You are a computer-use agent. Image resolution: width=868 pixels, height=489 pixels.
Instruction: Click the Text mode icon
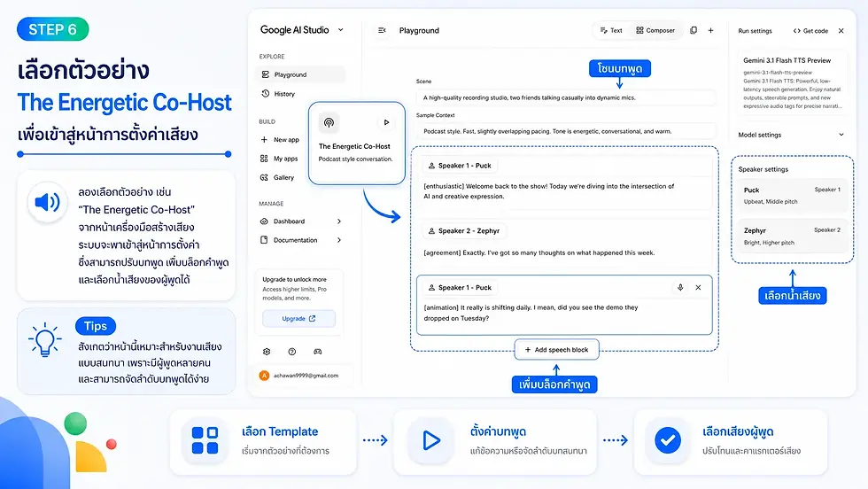[x=603, y=30]
